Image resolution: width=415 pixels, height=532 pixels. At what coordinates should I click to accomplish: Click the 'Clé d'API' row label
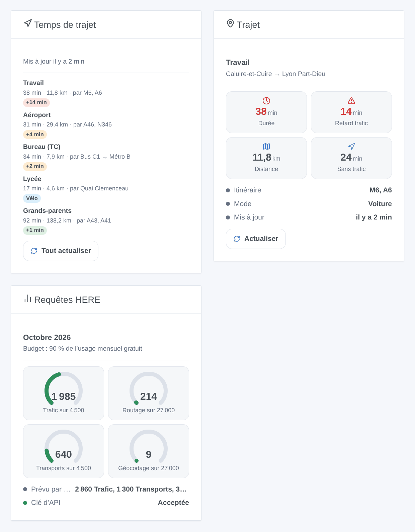point(46,503)
